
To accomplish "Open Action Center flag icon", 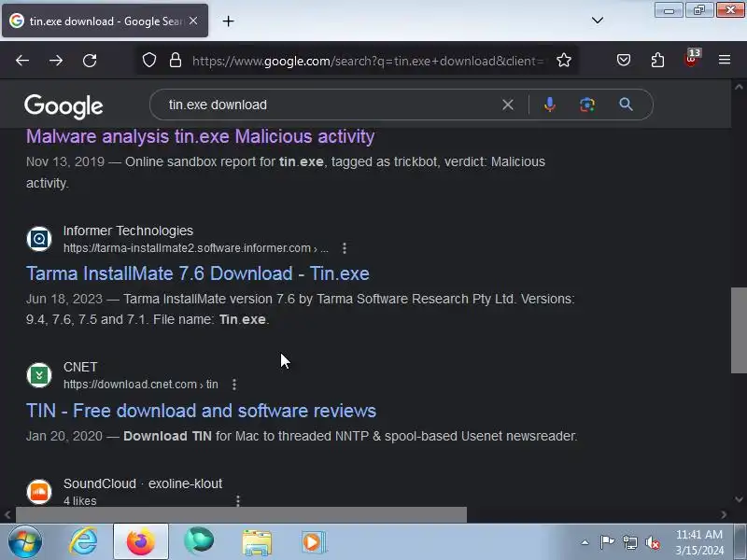I will (607, 542).
